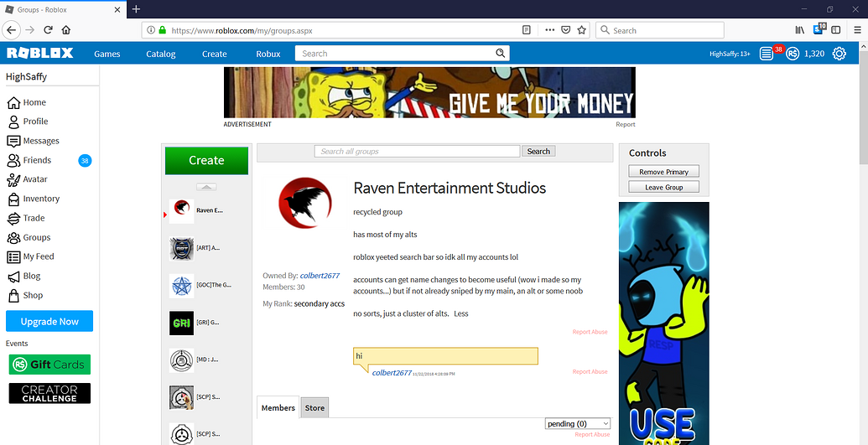This screenshot has width=868, height=445.
Task: Click the Upgrade Now button
Action: pyautogui.click(x=49, y=321)
